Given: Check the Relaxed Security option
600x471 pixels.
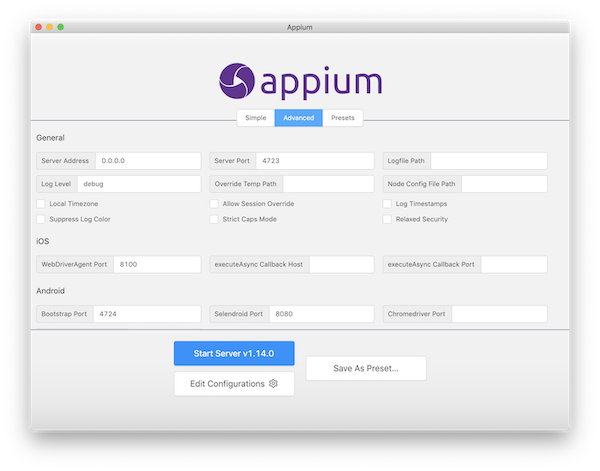Looking at the screenshot, I should point(387,219).
